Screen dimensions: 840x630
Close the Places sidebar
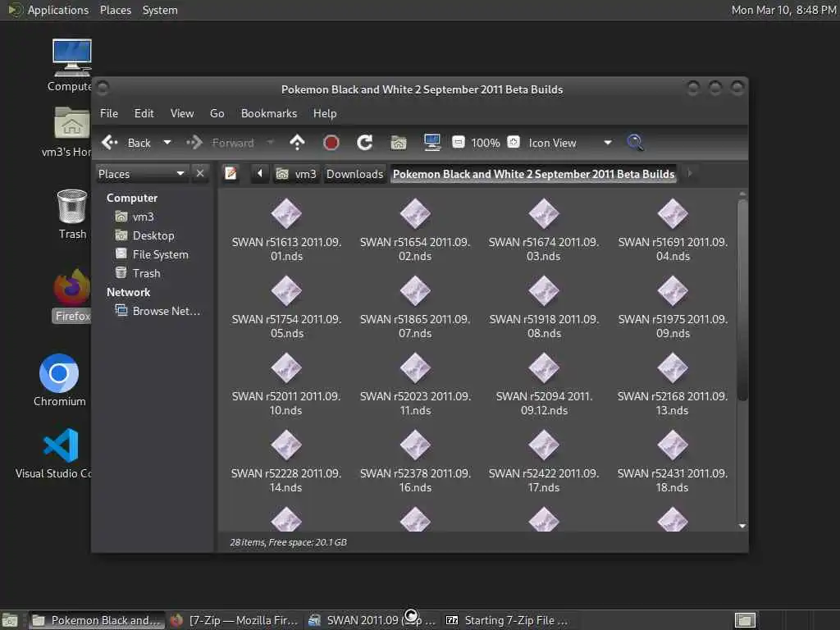200,174
